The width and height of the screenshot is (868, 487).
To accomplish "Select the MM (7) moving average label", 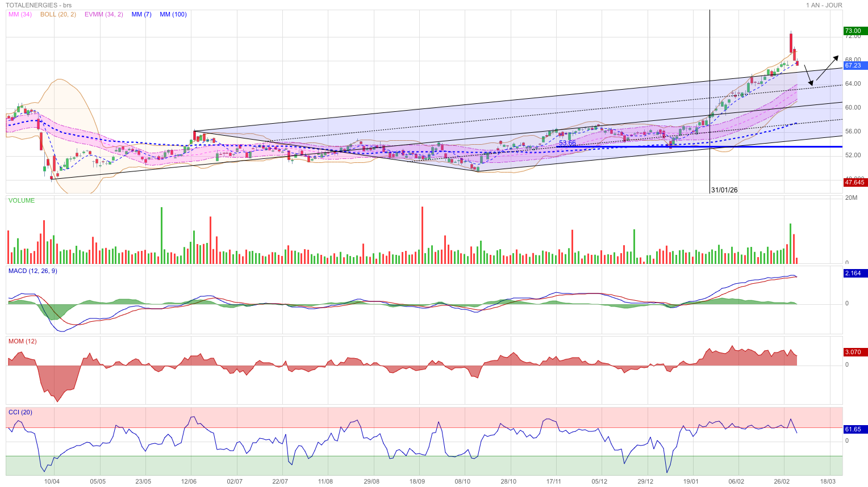I will click(141, 14).
